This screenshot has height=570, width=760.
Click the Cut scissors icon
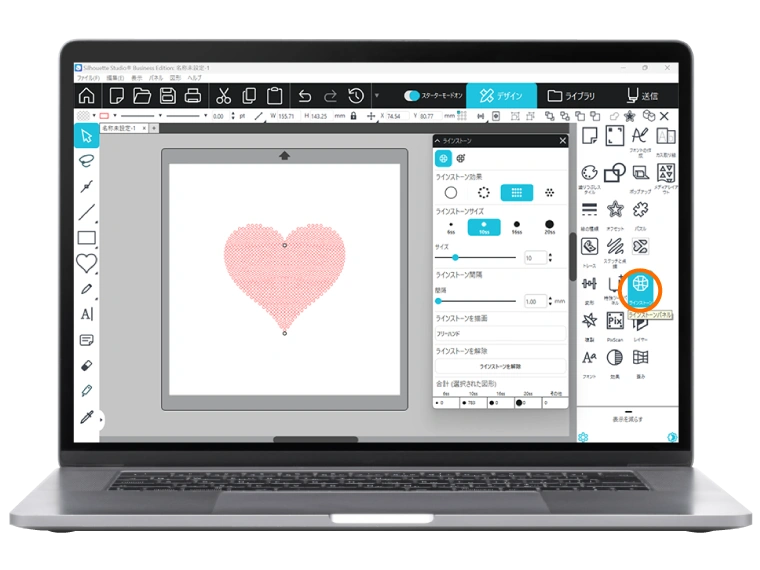[223, 96]
